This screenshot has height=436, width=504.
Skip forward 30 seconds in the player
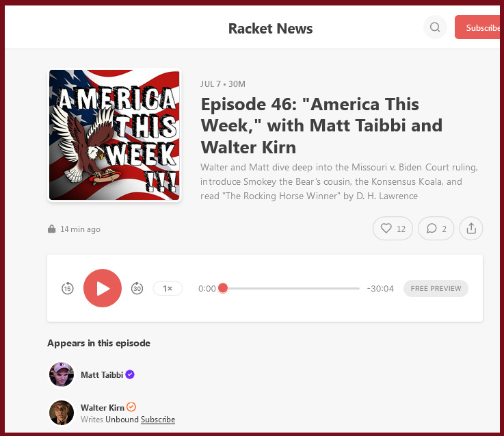coord(137,288)
